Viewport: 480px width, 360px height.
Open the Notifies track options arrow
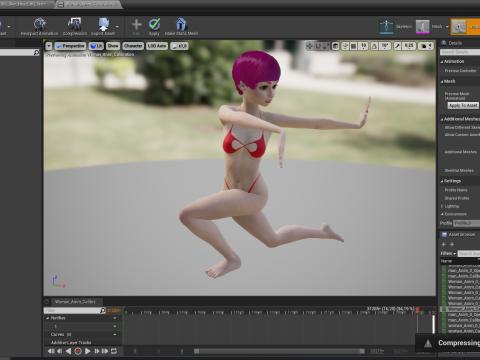[115, 318]
